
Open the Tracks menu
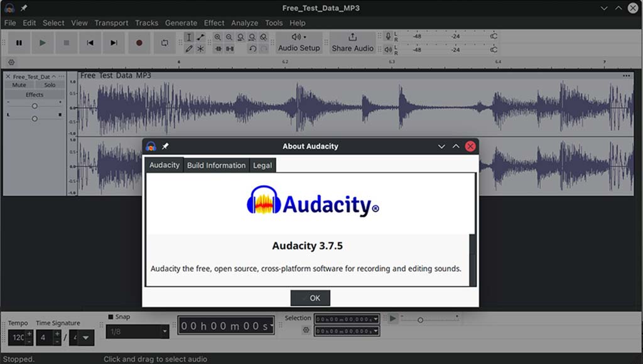(x=146, y=23)
